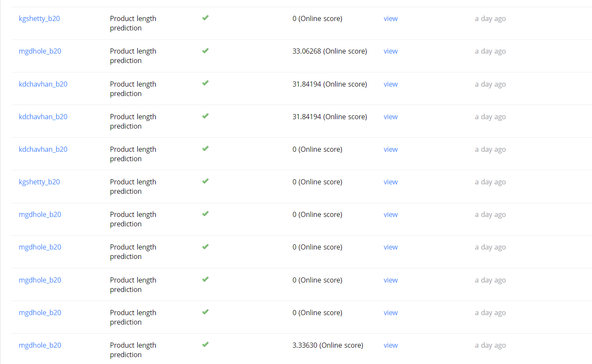Screen dimensions: 592x364
Task: Open mgdhole_b20's profile with score 33.06268
Action: click(x=40, y=51)
